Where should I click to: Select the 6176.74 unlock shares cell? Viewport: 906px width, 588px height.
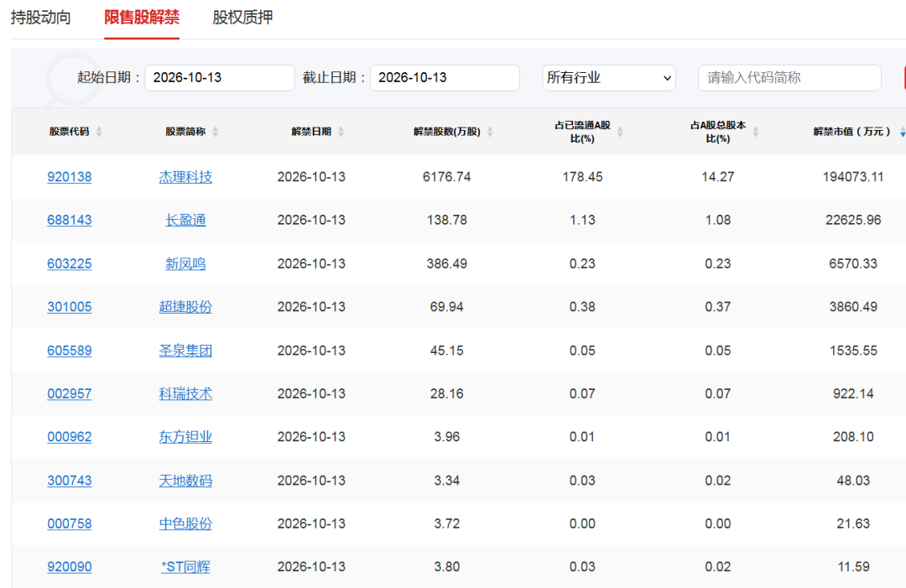(x=446, y=177)
